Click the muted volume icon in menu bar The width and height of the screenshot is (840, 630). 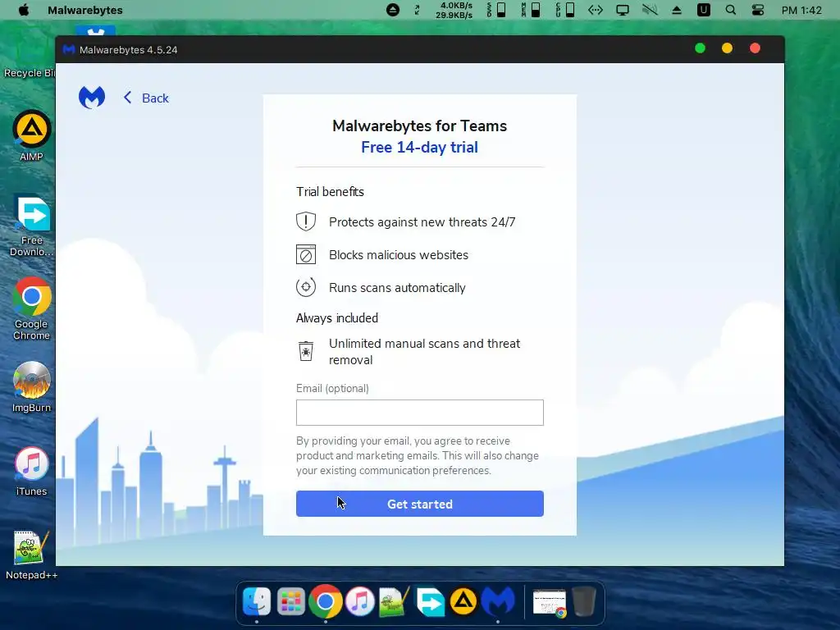coord(650,10)
